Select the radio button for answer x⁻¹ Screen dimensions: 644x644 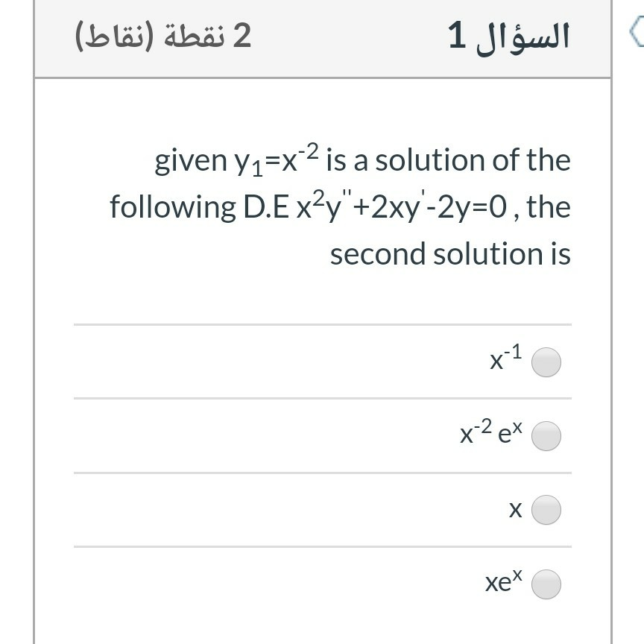546,362
